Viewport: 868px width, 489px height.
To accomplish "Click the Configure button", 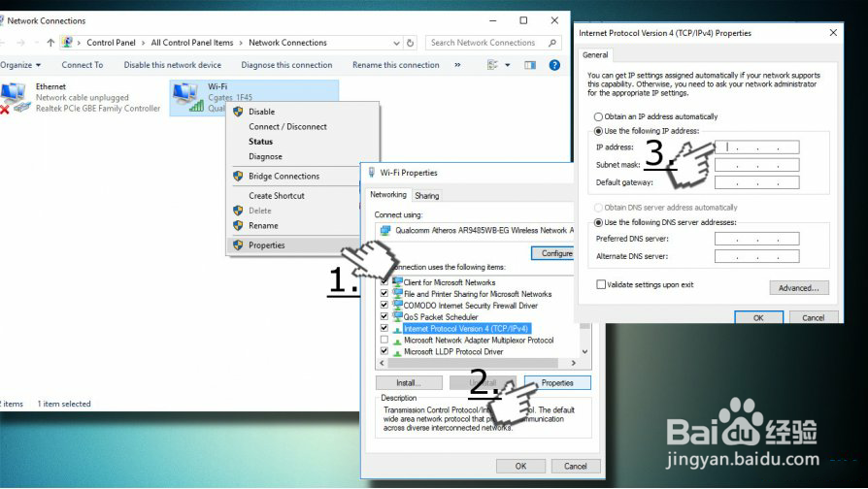I will (552, 253).
